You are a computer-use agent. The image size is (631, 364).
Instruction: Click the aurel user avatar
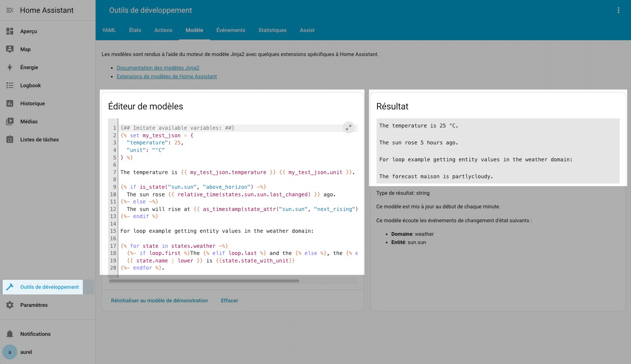tap(10, 352)
